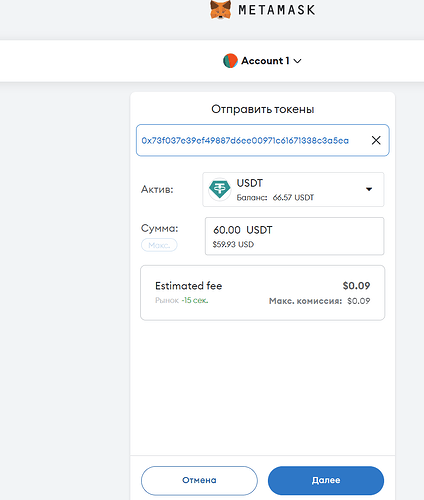Click the $59.93 USD converted value

233,244
